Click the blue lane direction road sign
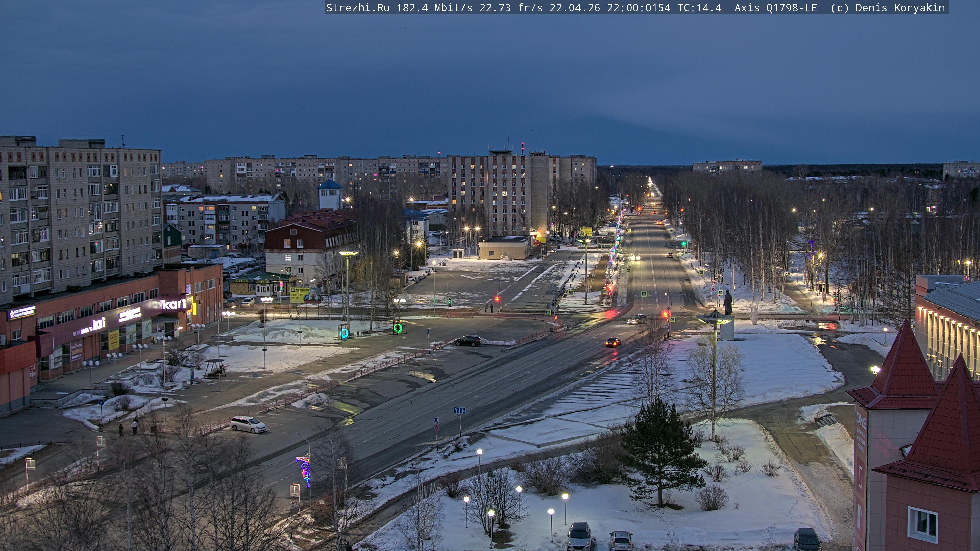This screenshot has width=980, height=551. (460, 410)
